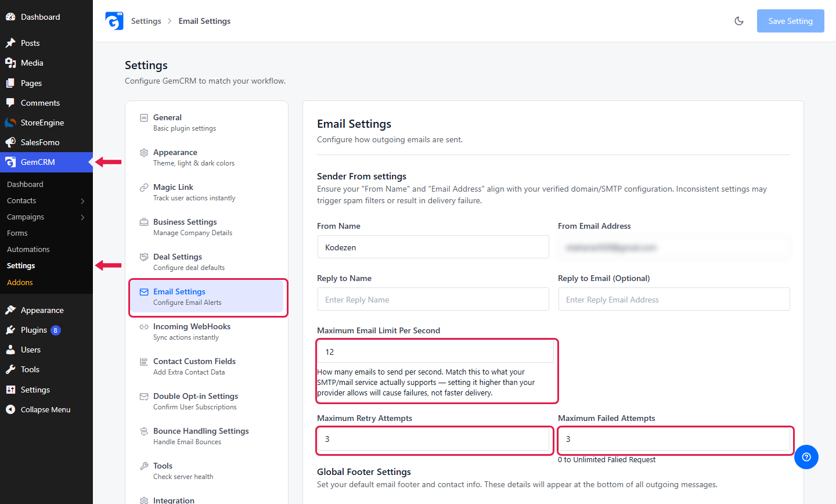Viewport: 836px width, 504px height.
Task: Click the Users person icon
Action: [10, 350]
